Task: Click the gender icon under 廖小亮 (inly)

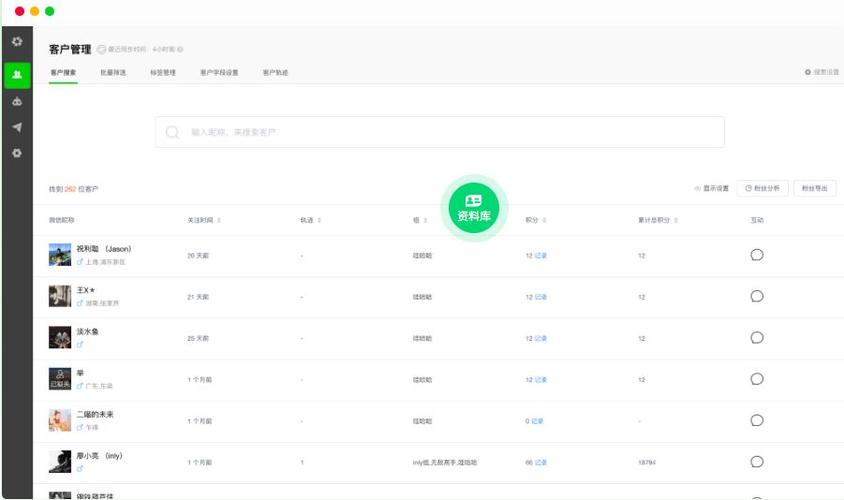Action: click(80, 469)
